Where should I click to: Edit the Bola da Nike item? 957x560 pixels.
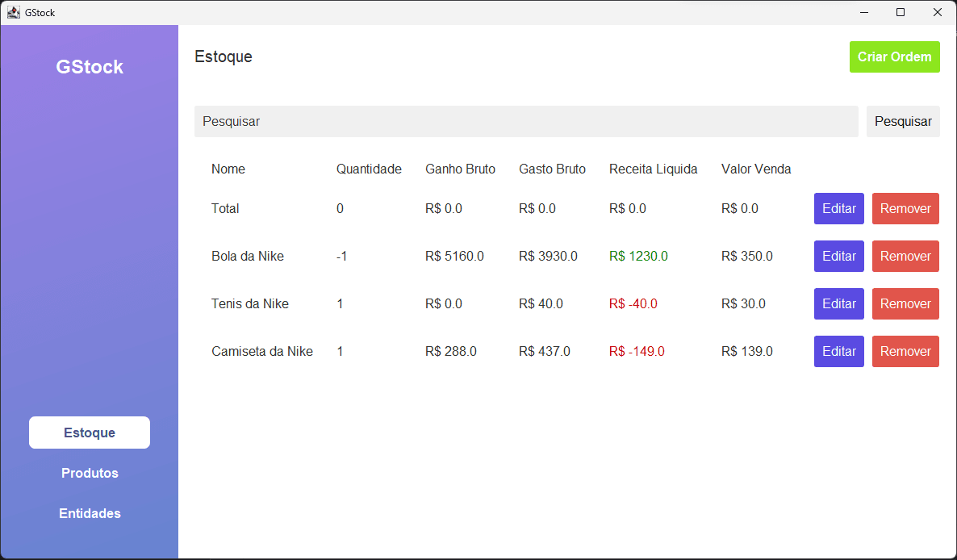click(x=838, y=256)
